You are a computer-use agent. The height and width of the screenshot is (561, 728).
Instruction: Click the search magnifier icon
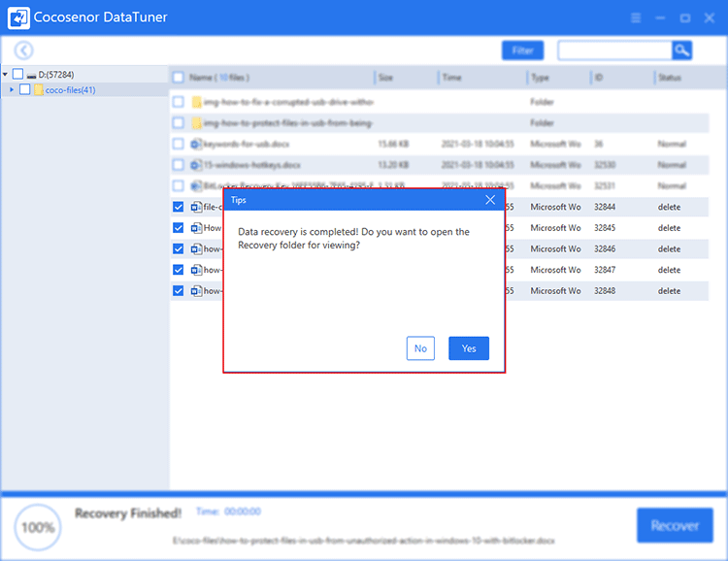pyautogui.click(x=681, y=50)
